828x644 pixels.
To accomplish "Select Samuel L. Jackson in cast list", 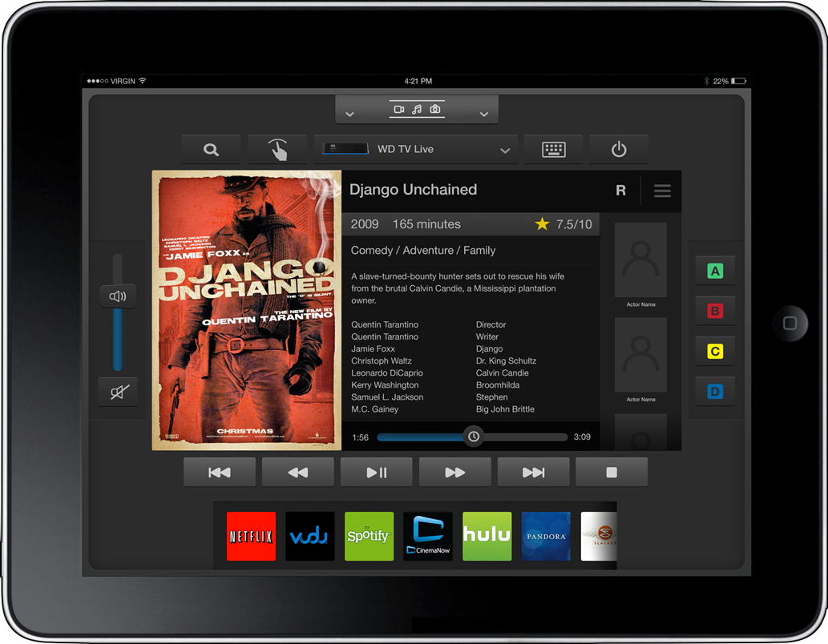I will 388,397.
